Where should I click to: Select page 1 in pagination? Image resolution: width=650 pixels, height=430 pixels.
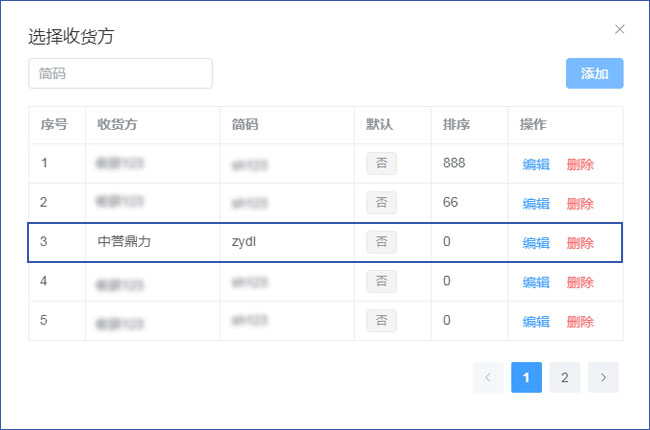526,377
